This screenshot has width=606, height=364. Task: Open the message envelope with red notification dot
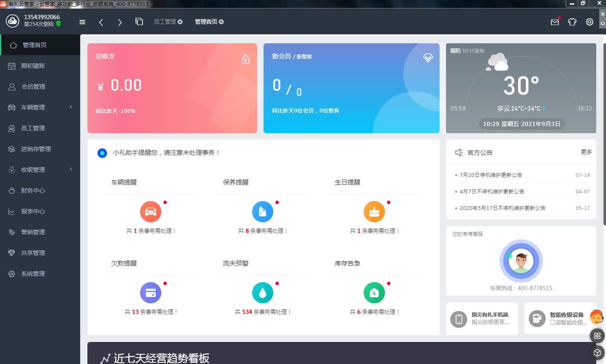tap(554, 22)
